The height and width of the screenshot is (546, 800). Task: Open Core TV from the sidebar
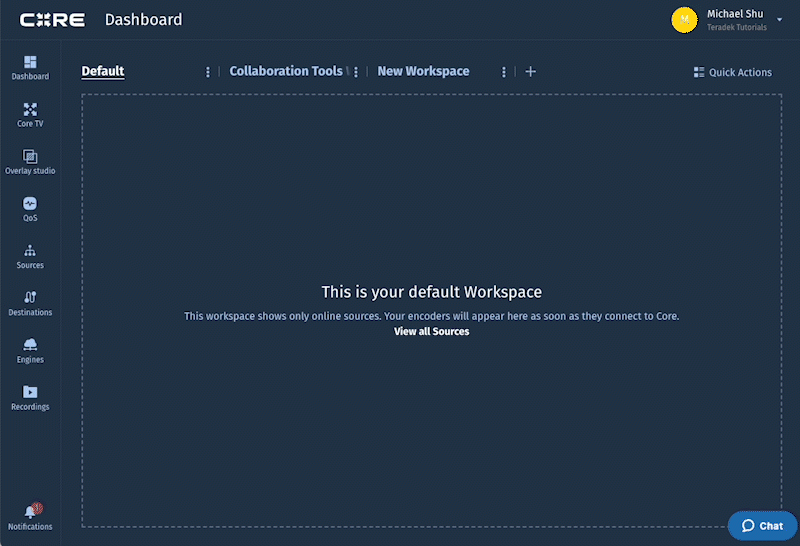[x=30, y=114]
